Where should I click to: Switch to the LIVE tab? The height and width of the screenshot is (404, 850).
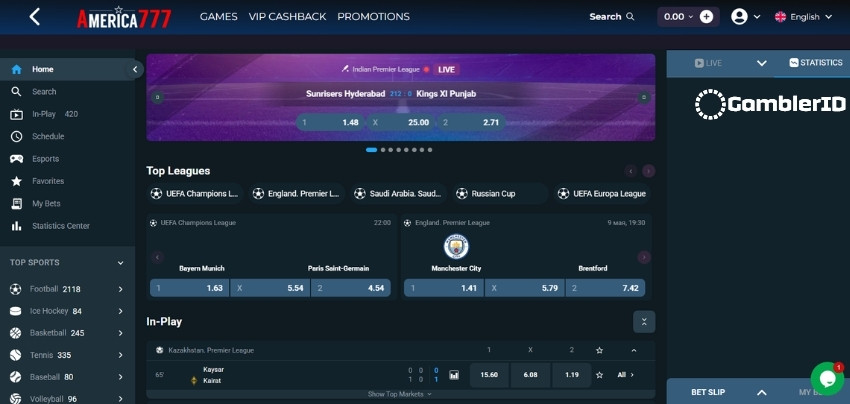point(708,63)
